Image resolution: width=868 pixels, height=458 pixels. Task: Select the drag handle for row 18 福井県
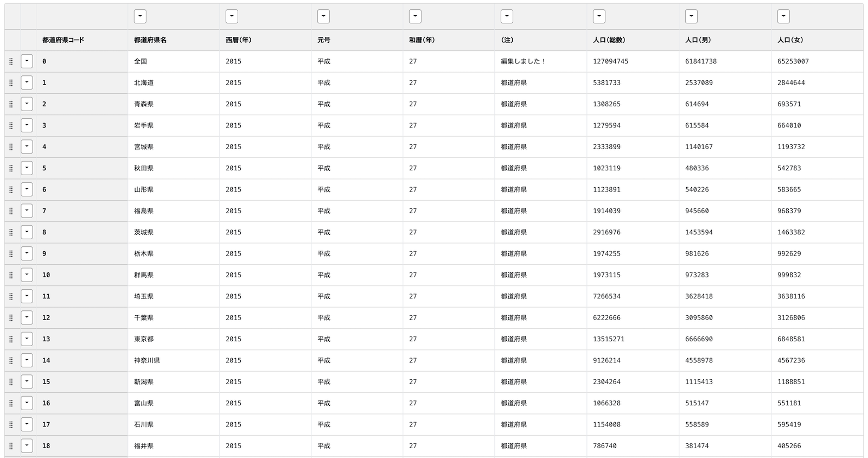click(x=11, y=446)
